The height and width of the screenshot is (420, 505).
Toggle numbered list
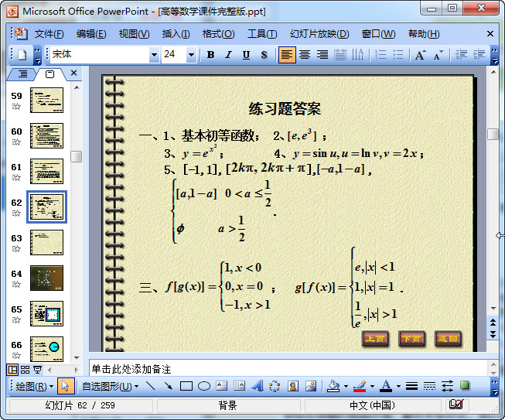coord(380,55)
